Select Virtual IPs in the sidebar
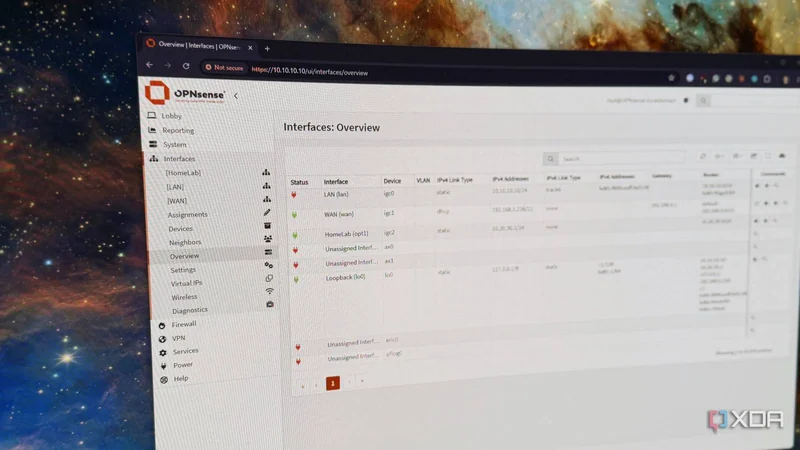 pos(186,283)
